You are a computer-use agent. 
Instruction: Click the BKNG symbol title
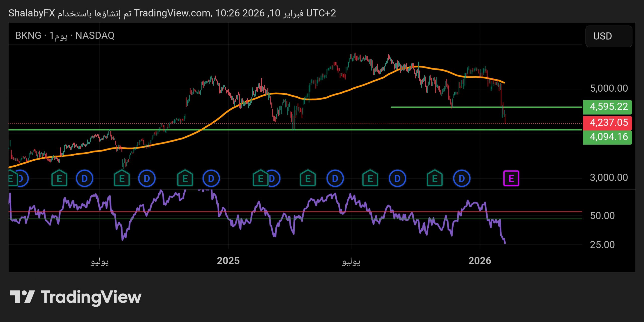click(x=28, y=35)
